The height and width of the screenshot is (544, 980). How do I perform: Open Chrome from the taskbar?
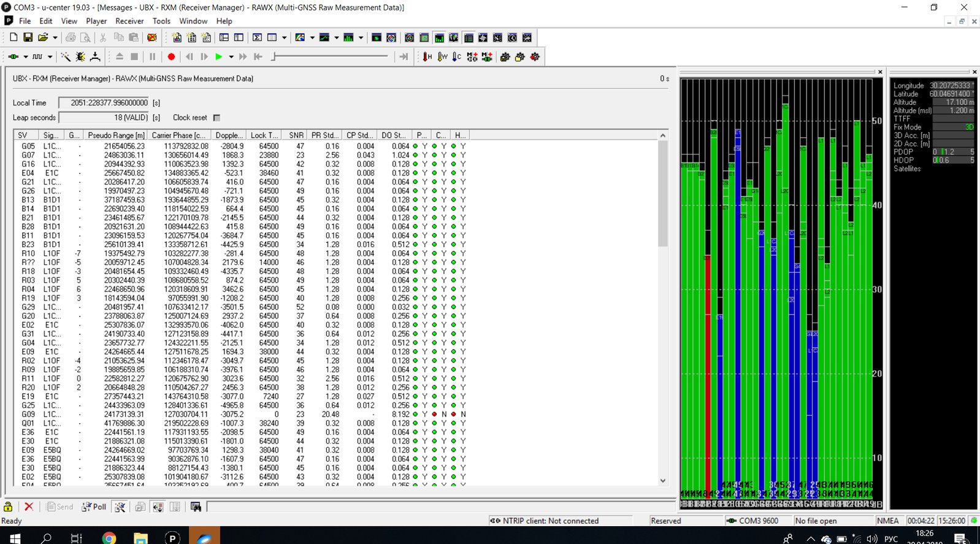pyautogui.click(x=109, y=538)
